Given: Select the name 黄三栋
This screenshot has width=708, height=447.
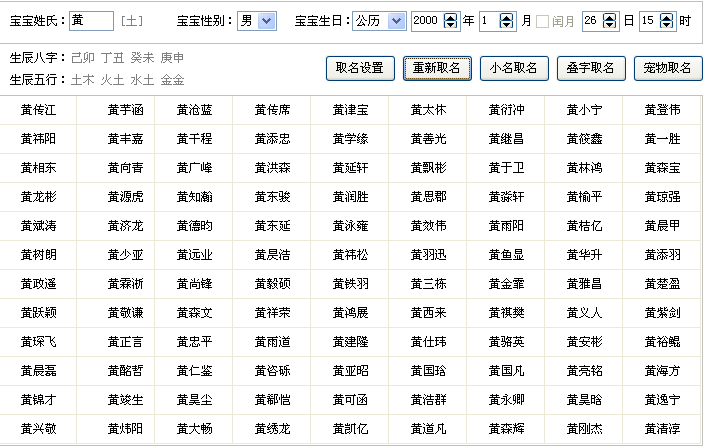Looking at the screenshot, I should (x=428, y=284).
